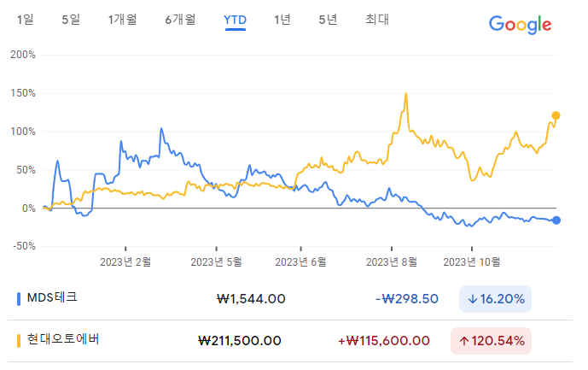Click the 2023년 5월 axis label

pyautogui.click(x=217, y=261)
